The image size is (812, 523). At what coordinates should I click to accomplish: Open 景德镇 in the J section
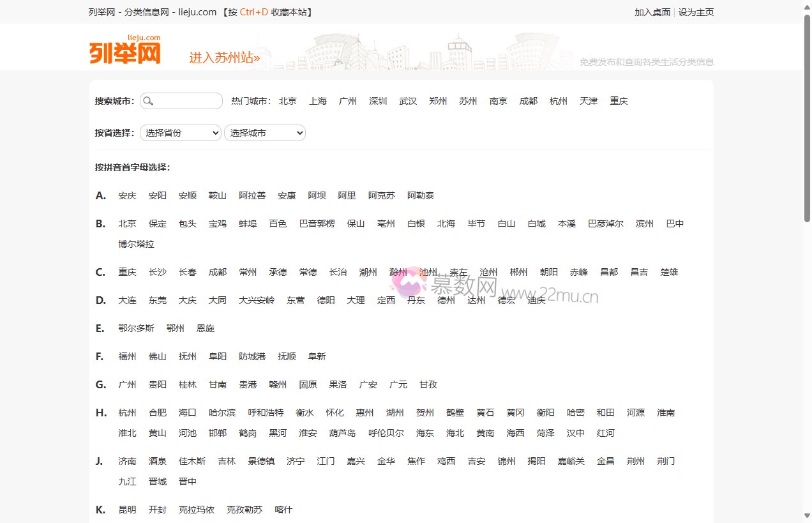pos(261,461)
